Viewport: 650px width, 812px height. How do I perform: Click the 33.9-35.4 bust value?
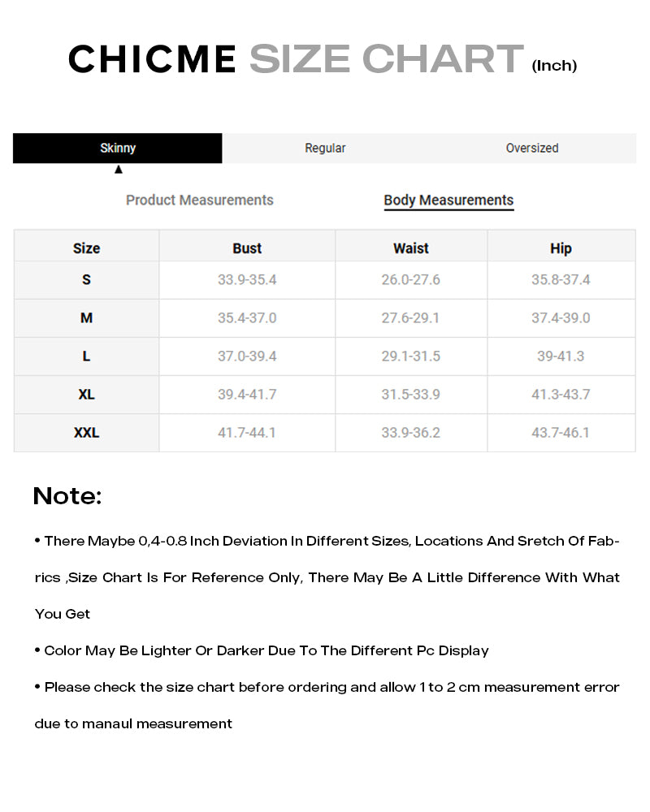247,280
